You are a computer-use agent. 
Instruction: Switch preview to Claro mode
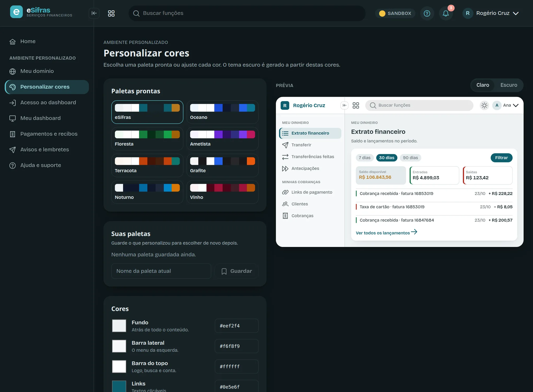click(483, 85)
